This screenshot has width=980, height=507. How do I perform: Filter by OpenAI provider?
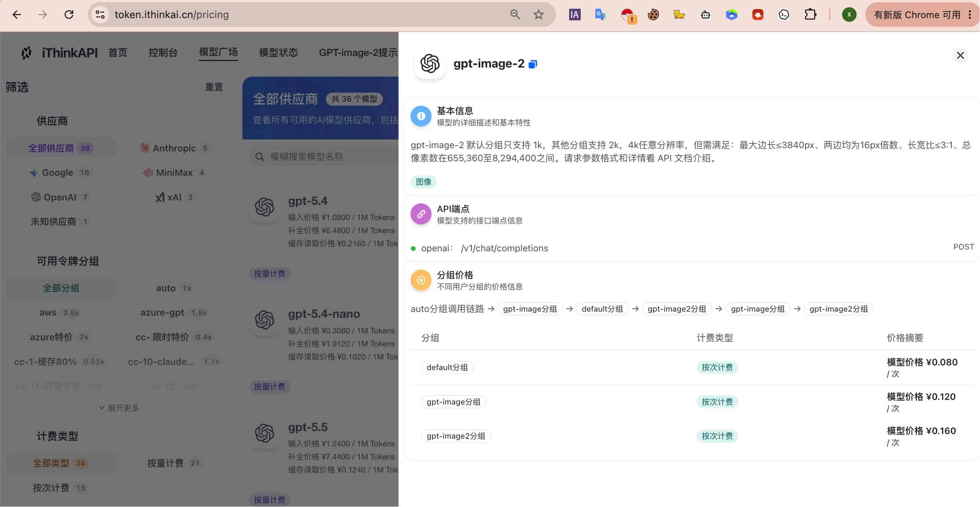point(60,197)
